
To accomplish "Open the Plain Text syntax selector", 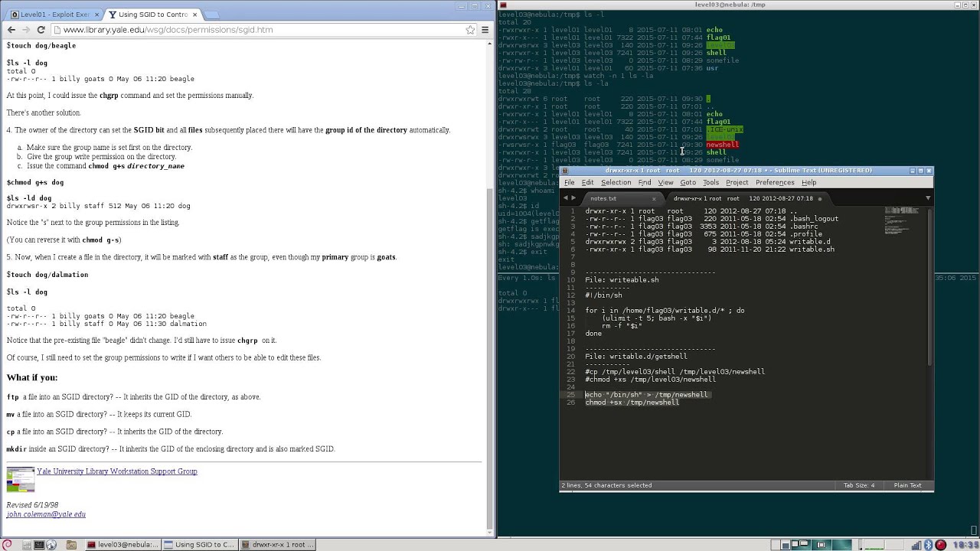I will coord(907,485).
